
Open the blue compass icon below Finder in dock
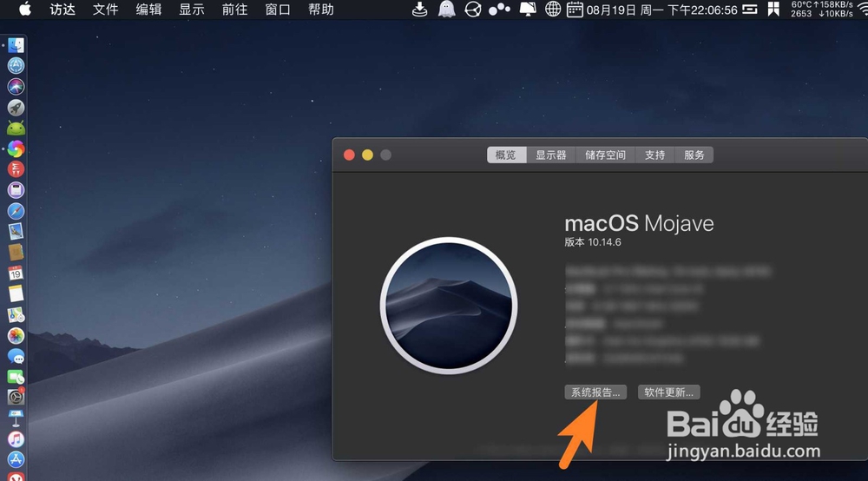coord(16,66)
